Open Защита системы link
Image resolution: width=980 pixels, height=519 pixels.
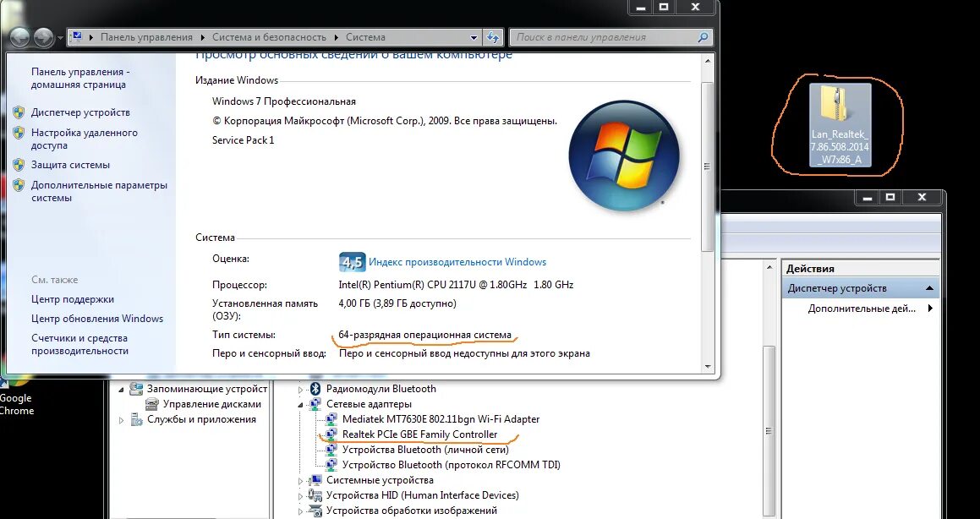[71, 165]
